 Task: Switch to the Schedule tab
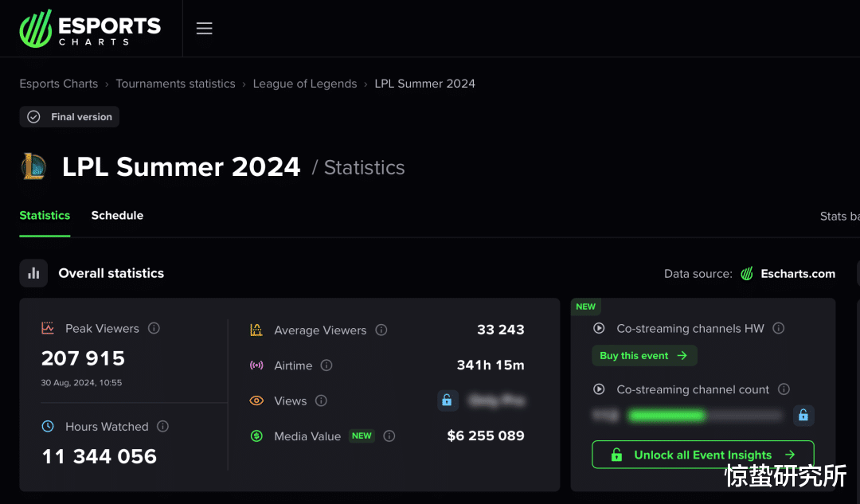pos(117,216)
